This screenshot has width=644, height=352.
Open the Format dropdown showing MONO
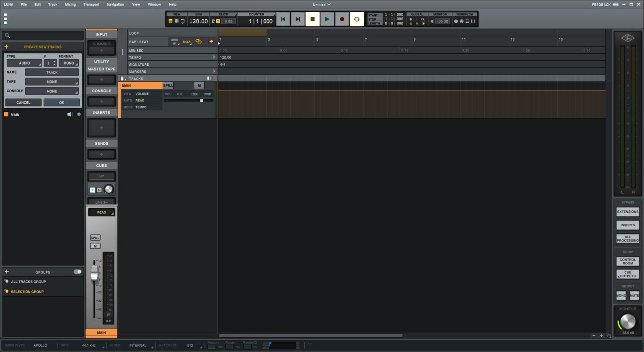coord(69,63)
